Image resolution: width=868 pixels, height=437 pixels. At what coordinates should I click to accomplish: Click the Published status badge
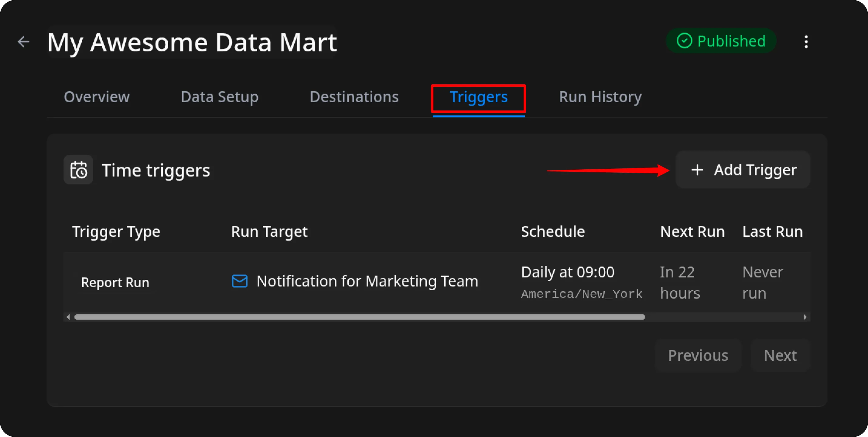pyautogui.click(x=721, y=41)
